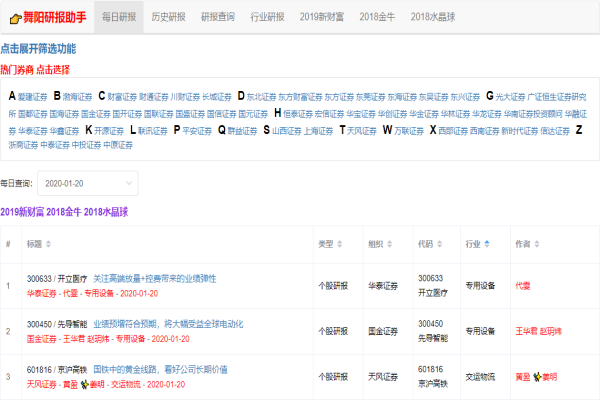Click medal icon before 姜明 in 作者 column

point(537,377)
